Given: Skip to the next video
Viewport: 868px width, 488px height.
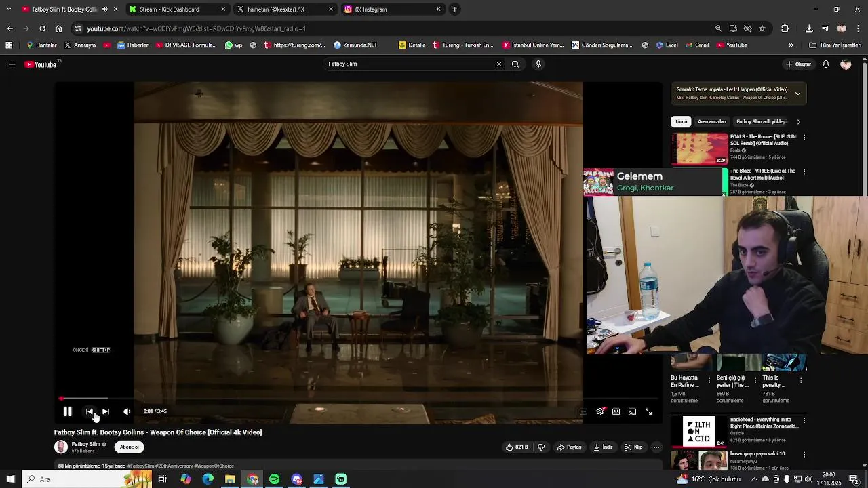Looking at the screenshot, I should tap(106, 411).
